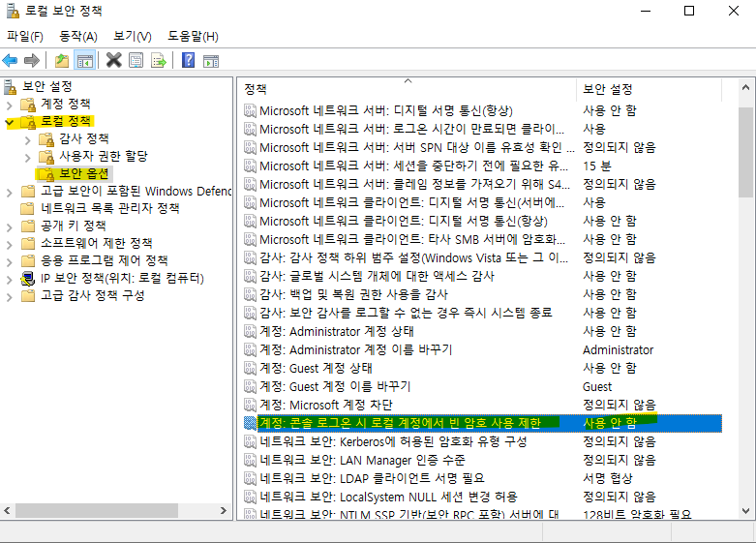This screenshot has height=543, width=756.
Task: Select 네트워크 목록 관리자 정책 tree item
Action: point(110,208)
